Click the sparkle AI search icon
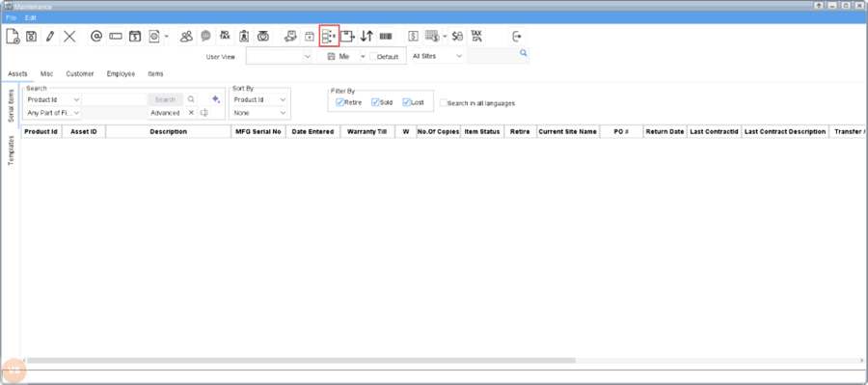Screen dimensions: 868x385 coord(216,99)
